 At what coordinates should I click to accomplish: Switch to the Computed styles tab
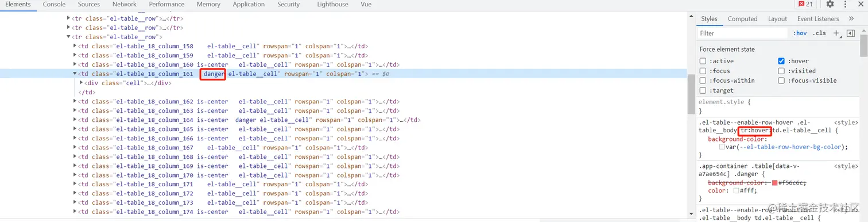pos(742,18)
